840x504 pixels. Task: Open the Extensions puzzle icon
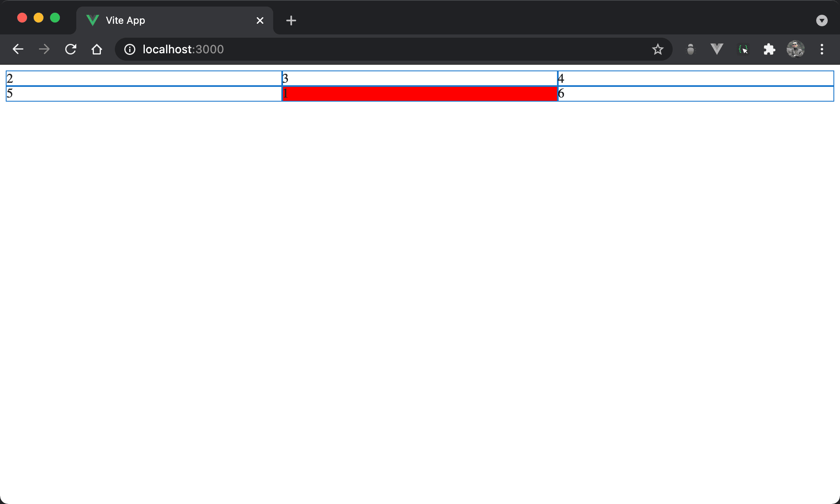[x=769, y=49]
